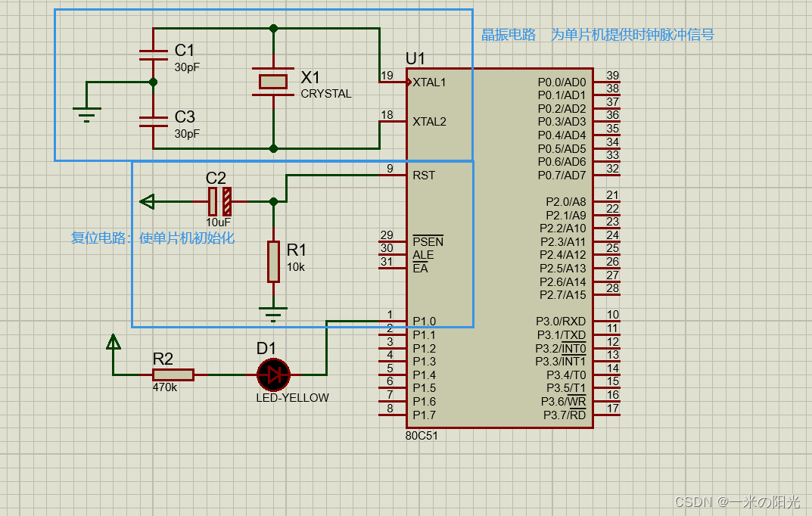The width and height of the screenshot is (812, 516).
Task: Click the C3 30pF value label
Action: tap(187, 133)
